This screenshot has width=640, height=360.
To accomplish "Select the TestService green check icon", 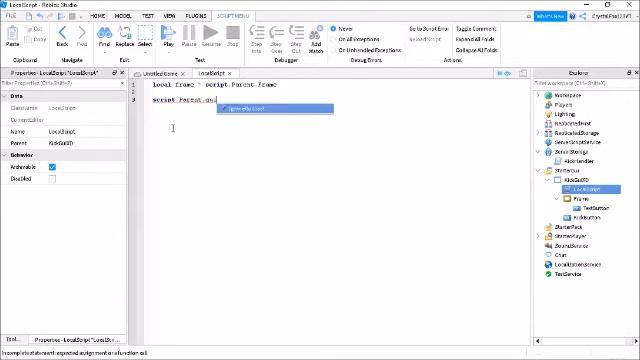I will click(x=548, y=274).
